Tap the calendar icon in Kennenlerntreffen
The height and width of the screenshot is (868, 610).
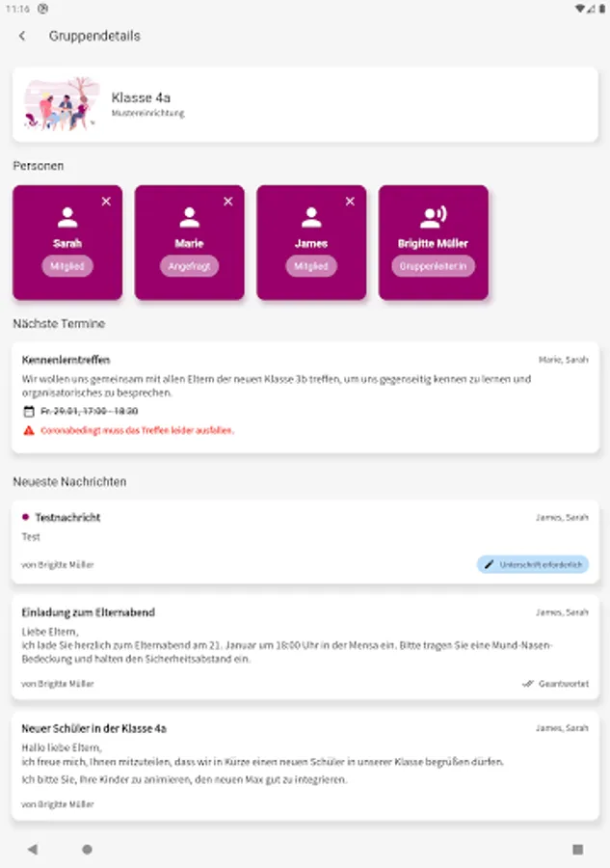click(x=28, y=411)
